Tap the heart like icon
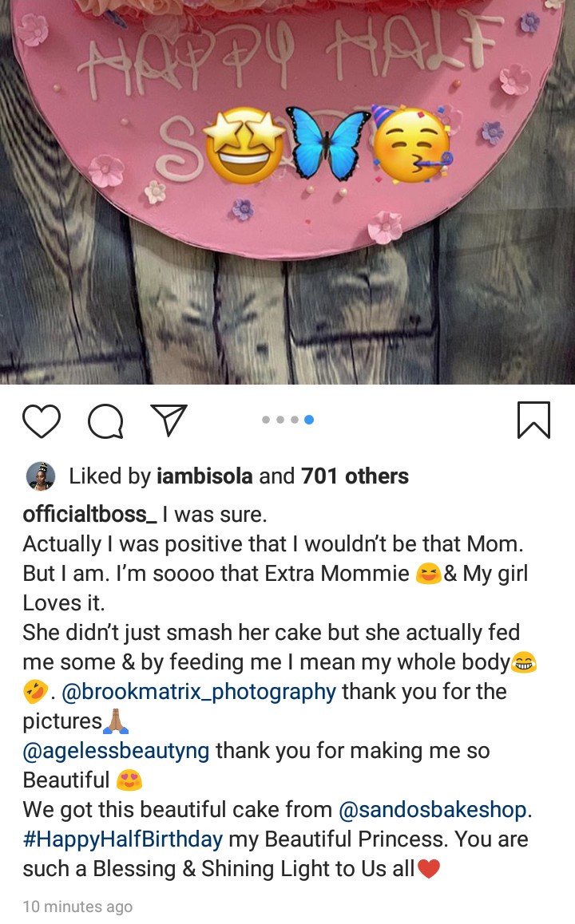The height and width of the screenshot is (924, 575). [x=41, y=421]
